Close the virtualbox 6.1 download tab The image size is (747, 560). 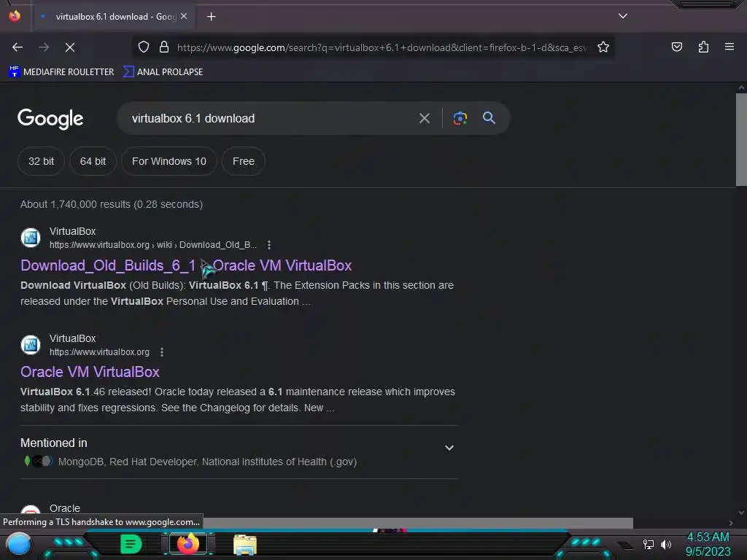pos(184,16)
